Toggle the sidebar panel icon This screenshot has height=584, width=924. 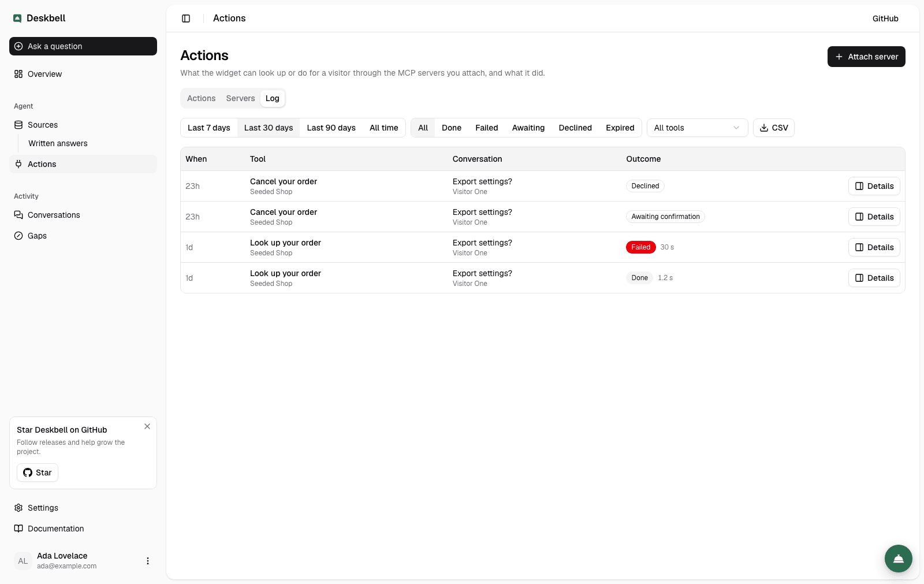(x=186, y=18)
